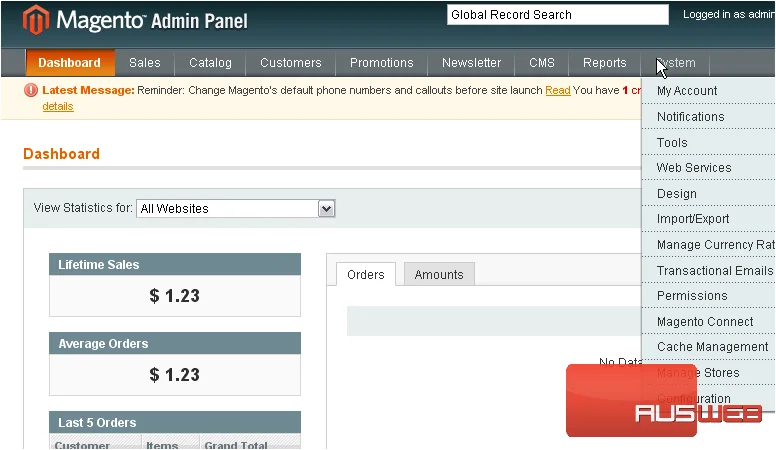Open the Sales menu

click(145, 63)
